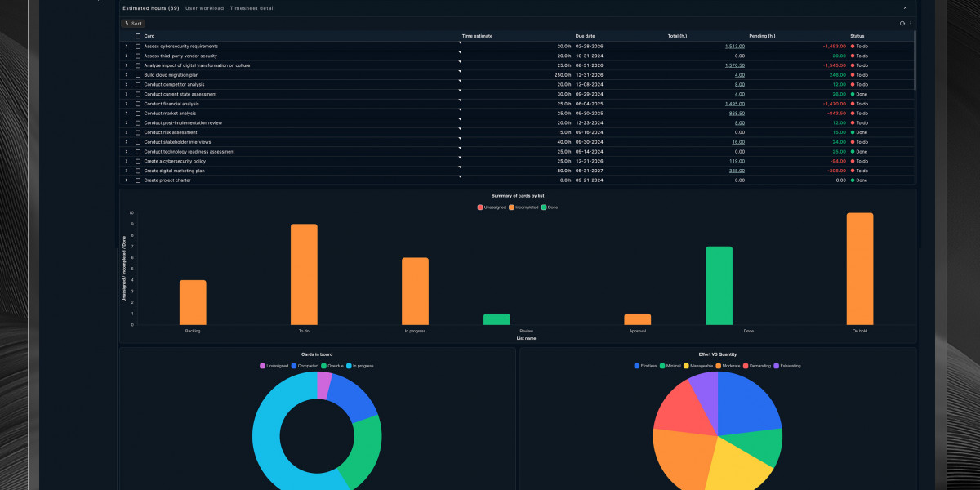980x490 pixels.
Task: Switch to the User workload tab
Action: tap(204, 8)
